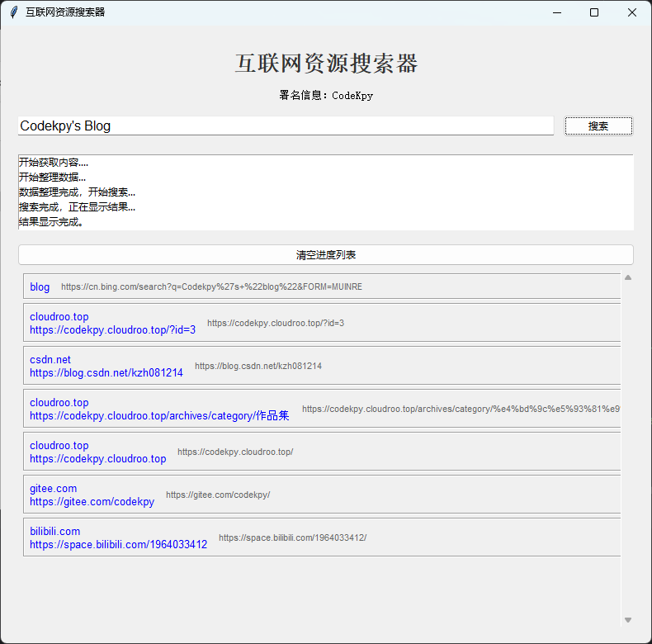Close the 互联网资源搜索器 window

point(632,12)
